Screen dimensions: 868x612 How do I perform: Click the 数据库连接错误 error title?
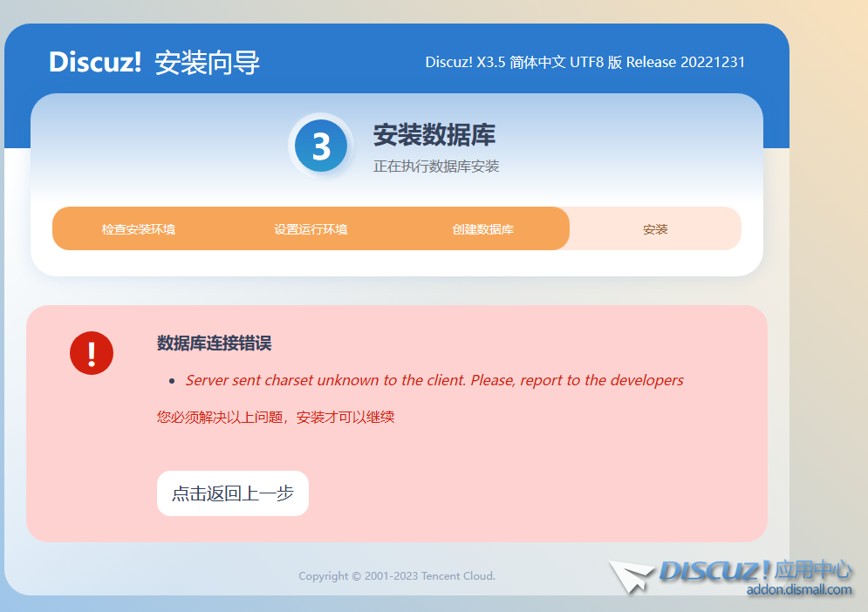(214, 343)
